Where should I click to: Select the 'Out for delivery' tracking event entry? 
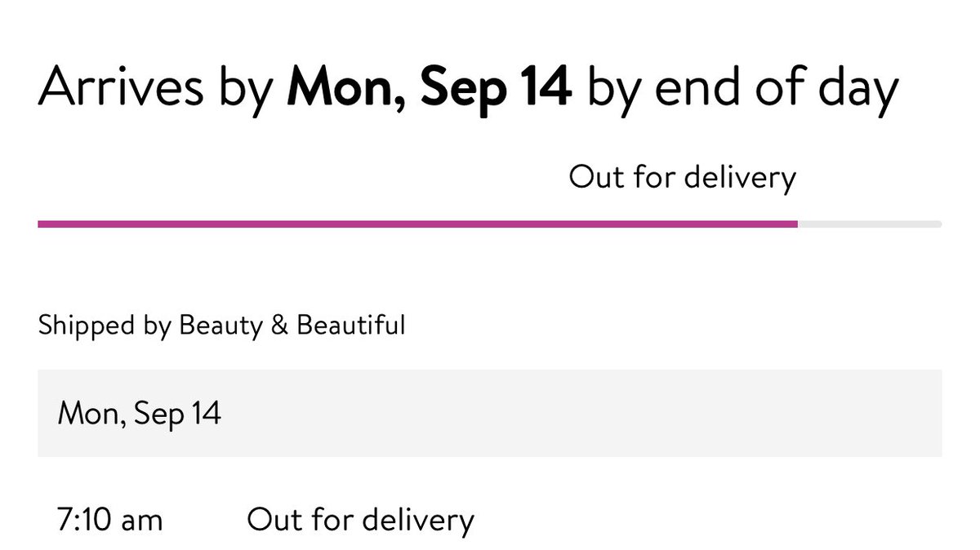[360, 520]
